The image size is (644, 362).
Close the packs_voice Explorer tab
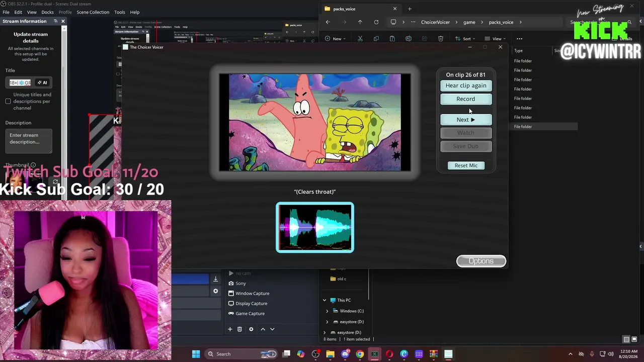point(394,9)
